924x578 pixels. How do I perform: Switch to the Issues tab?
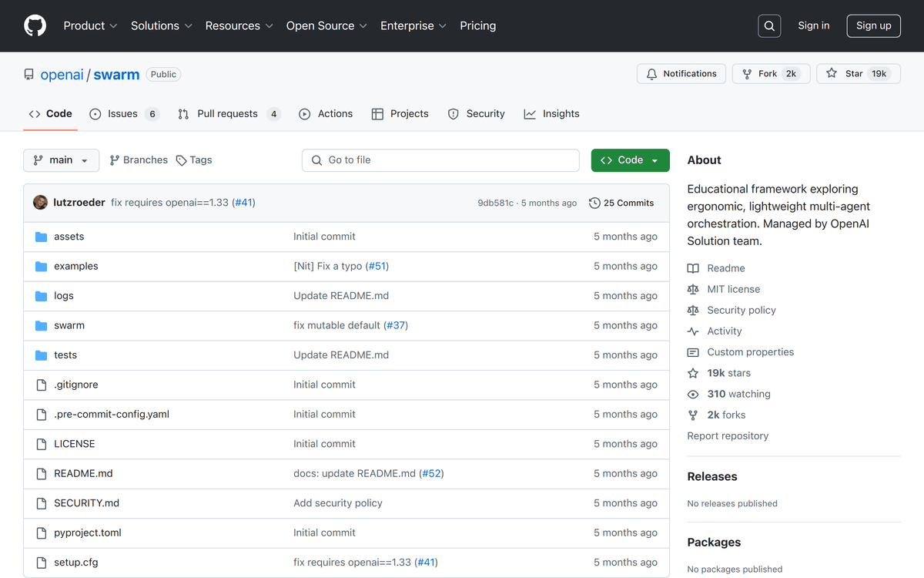tap(123, 114)
